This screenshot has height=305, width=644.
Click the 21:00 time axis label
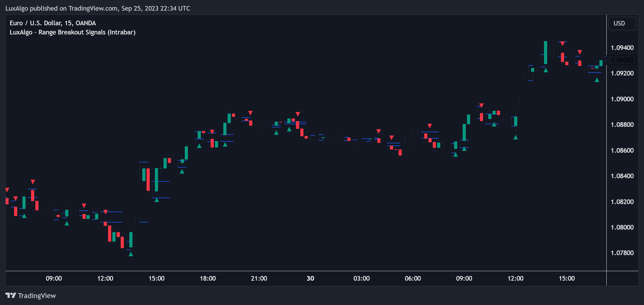point(259,278)
